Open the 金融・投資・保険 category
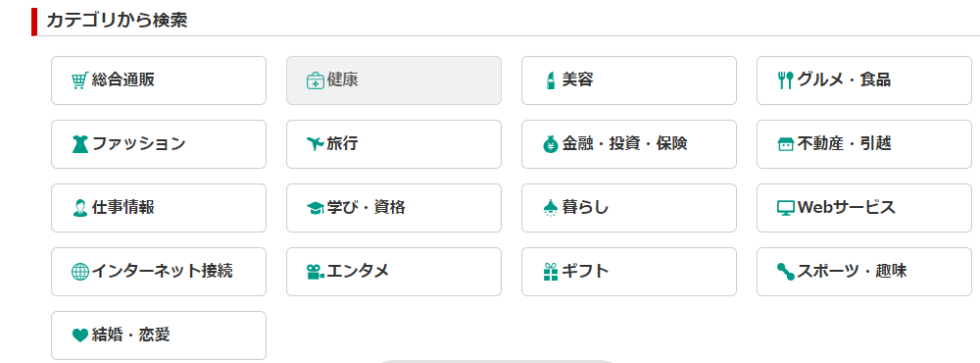This screenshot has width=980, height=363. pyautogui.click(x=629, y=144)
